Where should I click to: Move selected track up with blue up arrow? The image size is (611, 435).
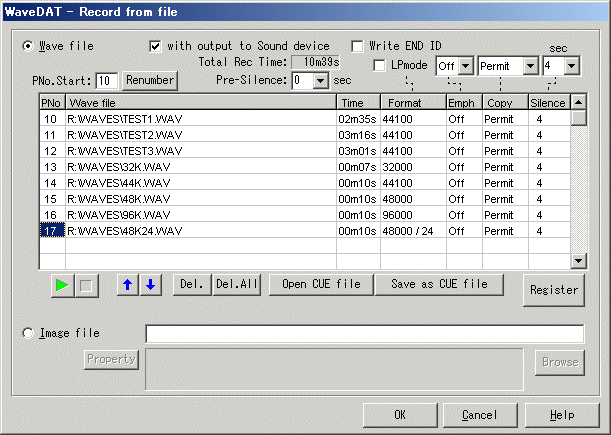tap(129, 285)
